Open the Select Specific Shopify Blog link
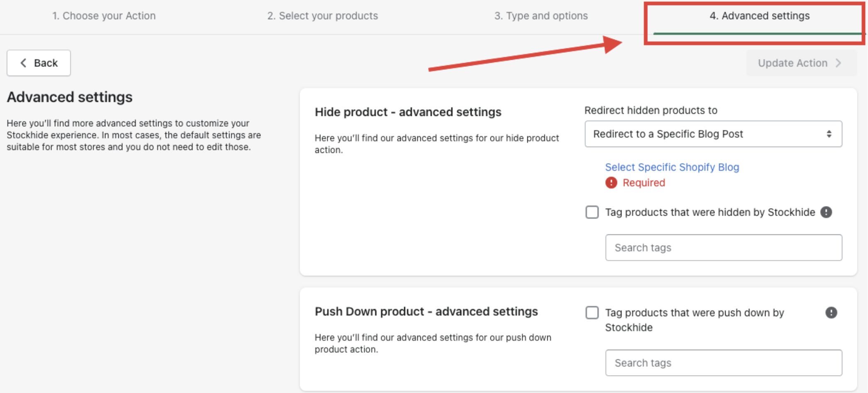 [672, 167]
